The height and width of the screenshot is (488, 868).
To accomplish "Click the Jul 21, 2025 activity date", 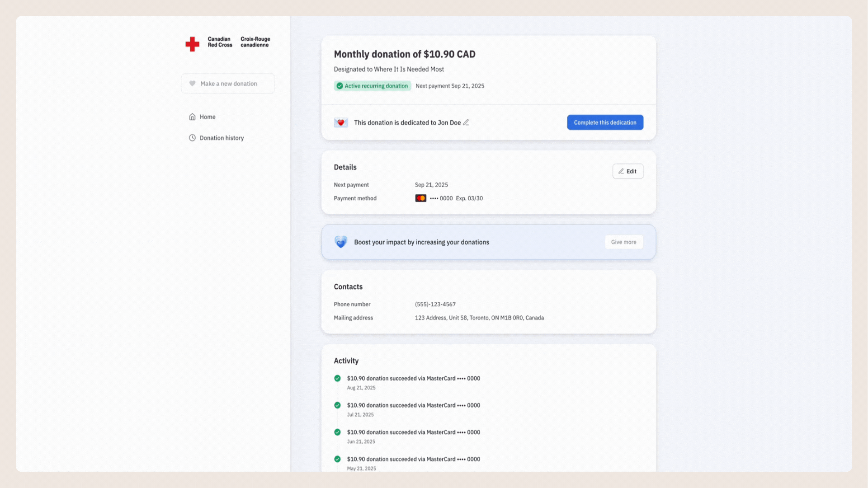I will 360,415.
